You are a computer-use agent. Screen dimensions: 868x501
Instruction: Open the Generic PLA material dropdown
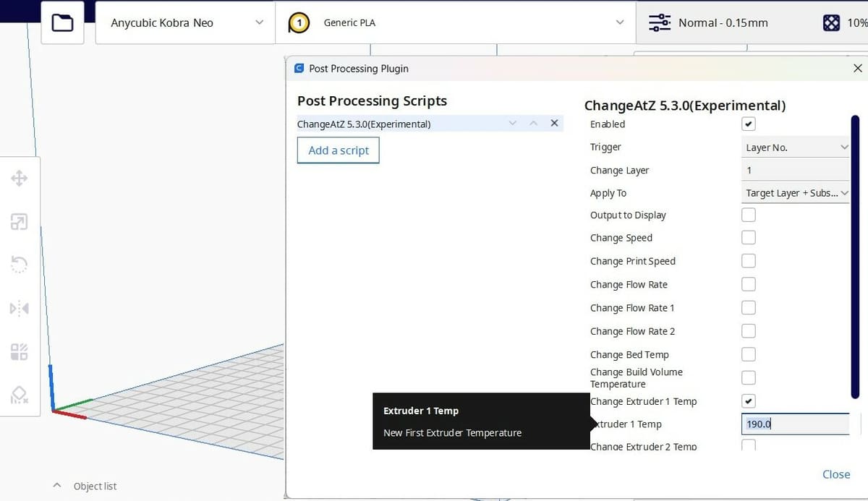456,23
